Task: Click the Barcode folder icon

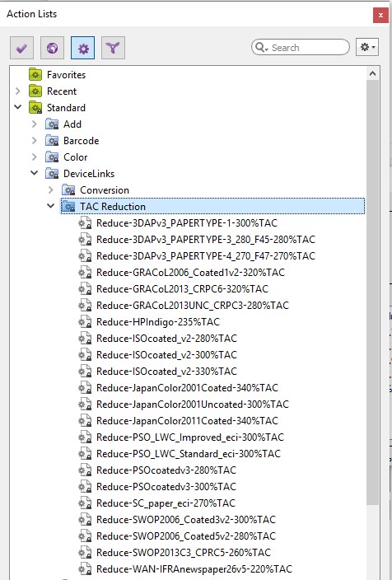Action: click(x=52, y=141)
